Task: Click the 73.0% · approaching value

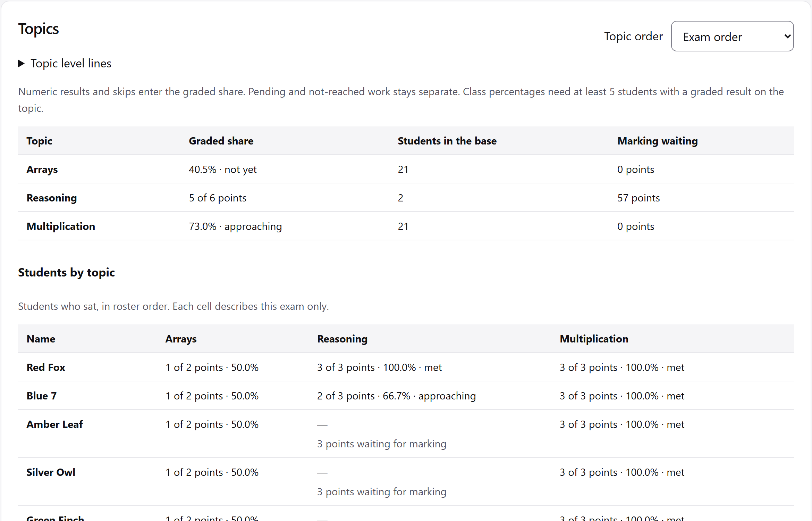Action: (235, 226)
